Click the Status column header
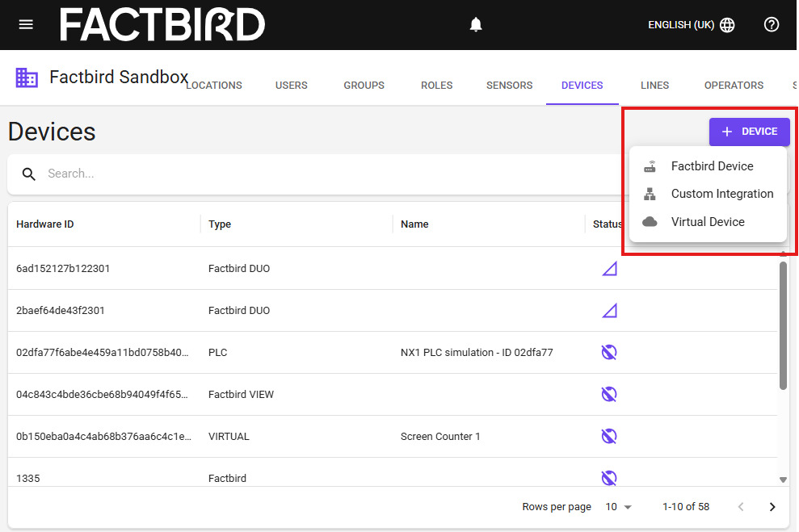The height and width of the screenshot is (532, 799). [x=608, y=224]
